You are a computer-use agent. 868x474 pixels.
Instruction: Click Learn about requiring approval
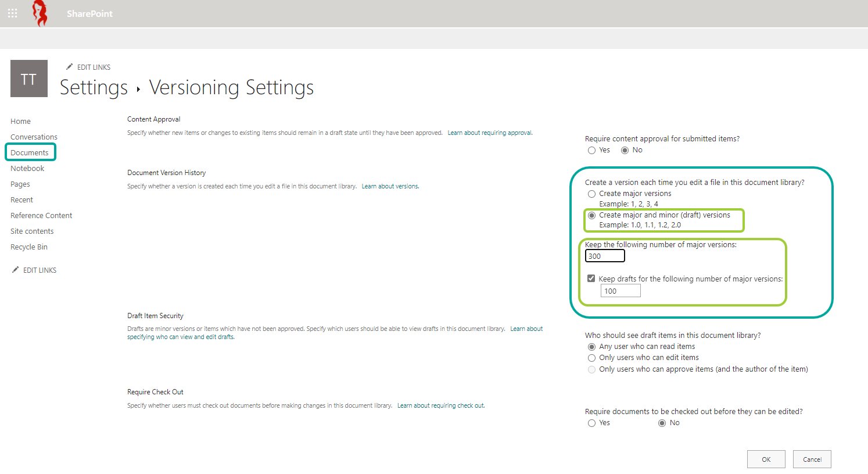coord(489,132)
